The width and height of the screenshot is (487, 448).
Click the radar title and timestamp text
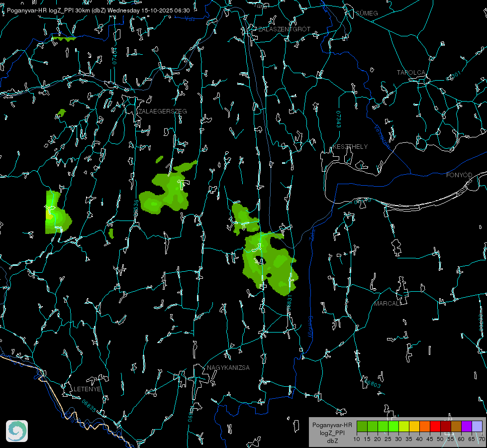tap(98, 10)
